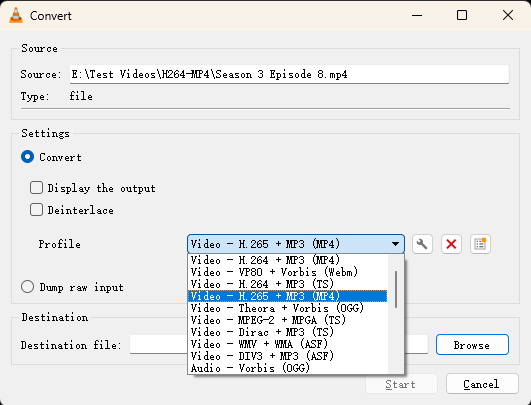This screenshot has height=405, width=531.
Task: Choose Video - DIV3 + MP3 (ASF) profile
Action: (x=288, y=356)
